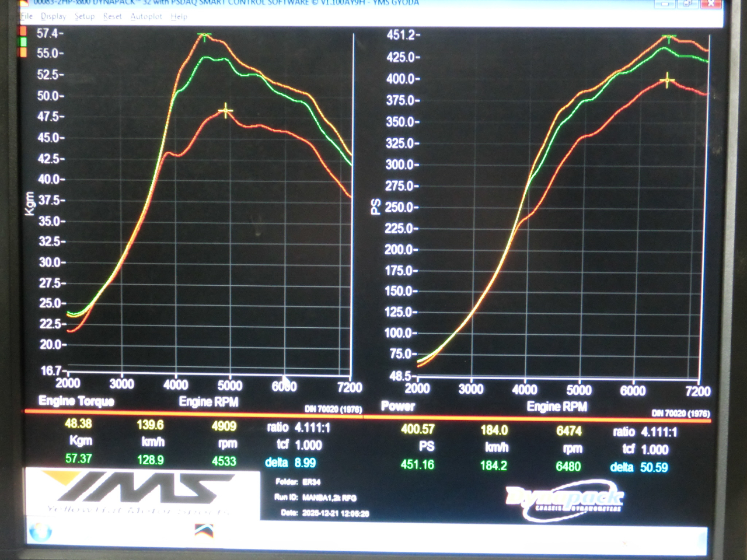Click the Reset menu item

(112, 16)
